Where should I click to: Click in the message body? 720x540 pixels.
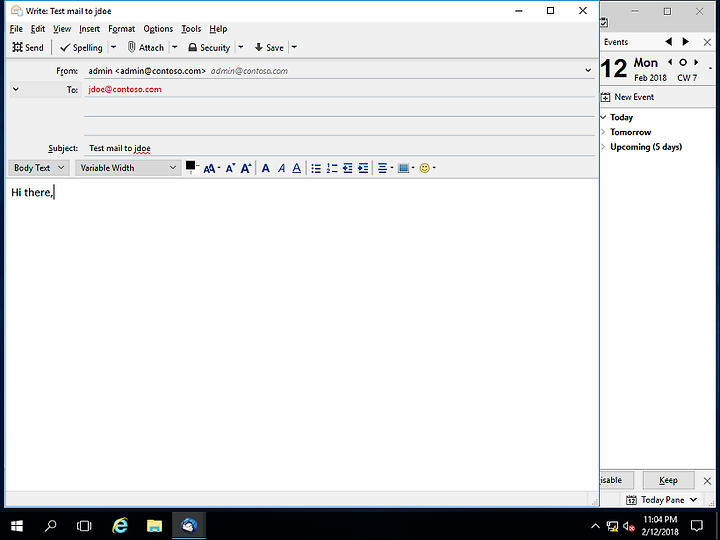coord(301,335)
